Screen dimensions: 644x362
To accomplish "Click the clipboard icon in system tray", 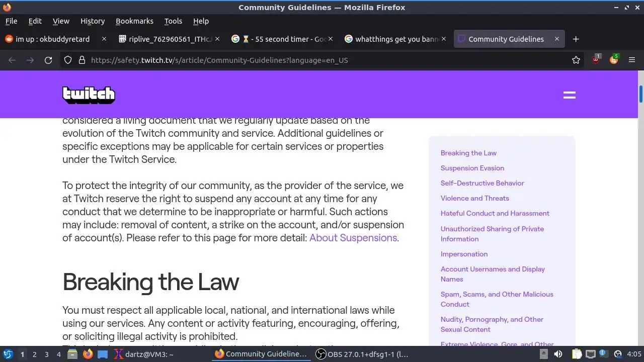I will coord(577,354).
